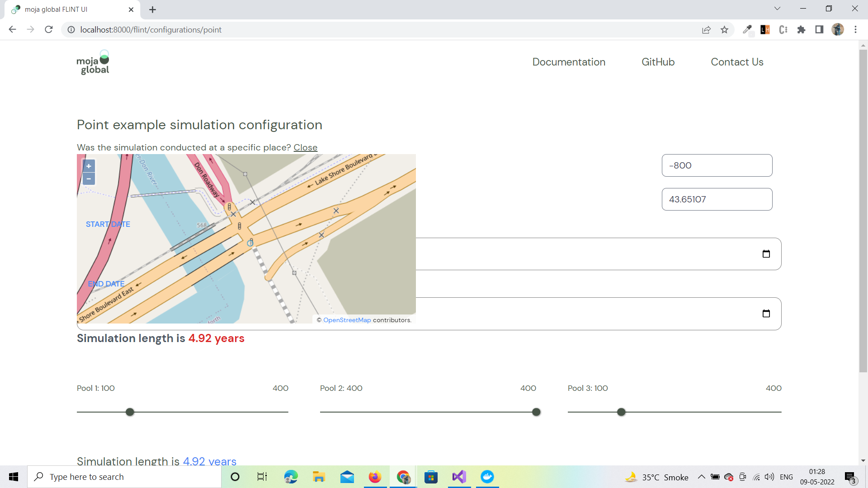Adjust the Pool 3 slider handle
The height and width of the screenshot is (488, 868).
click(x=621, y=412)
